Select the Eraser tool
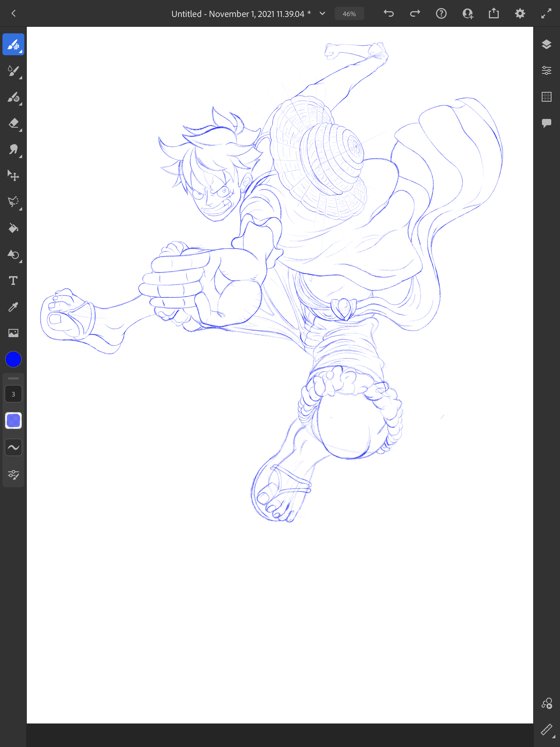The image size is (560, 747). [13, 123]
